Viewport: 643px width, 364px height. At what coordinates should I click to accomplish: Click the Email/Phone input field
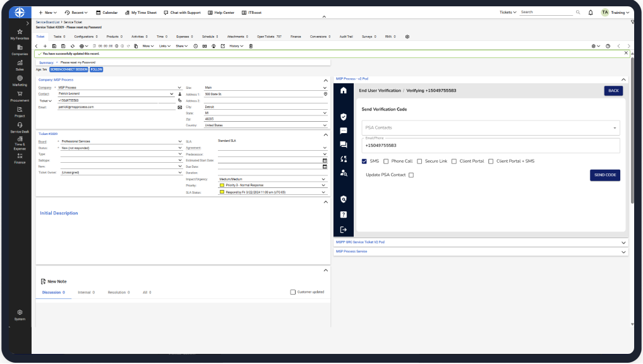coord(490,146)
